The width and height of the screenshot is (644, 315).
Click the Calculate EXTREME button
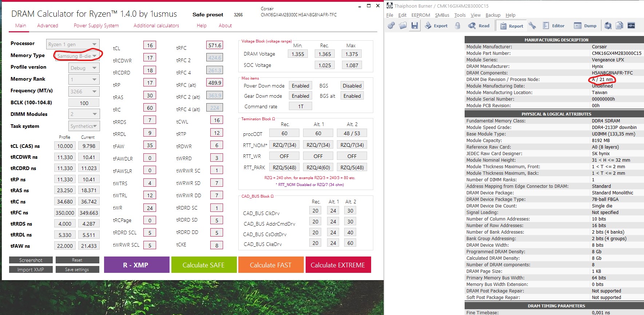click(x=338, y=265)
